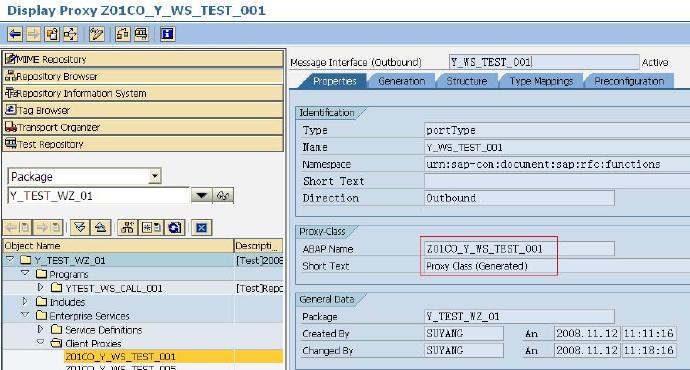Click Collapse All Nodes icon above the tree
690x370 pixels.
(101, 227)
